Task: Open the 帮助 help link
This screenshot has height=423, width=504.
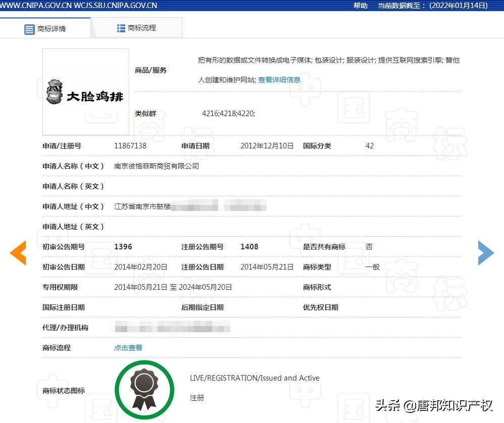Action: 361,6
